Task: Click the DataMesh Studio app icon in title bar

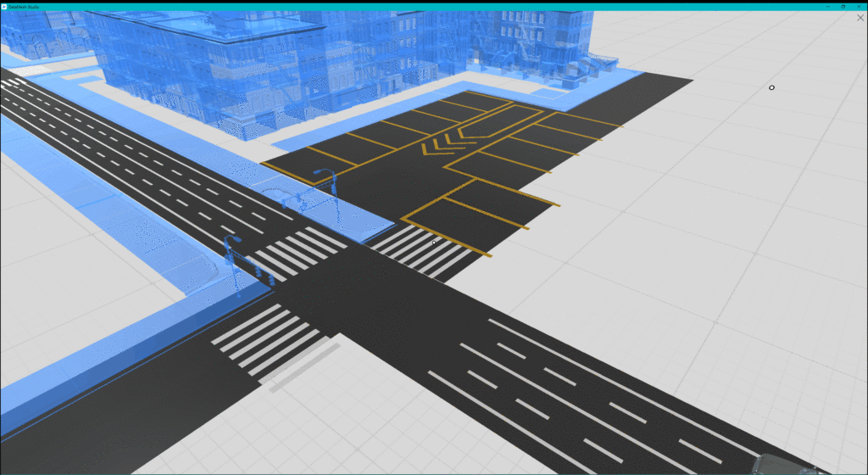Action: (5, 6)
